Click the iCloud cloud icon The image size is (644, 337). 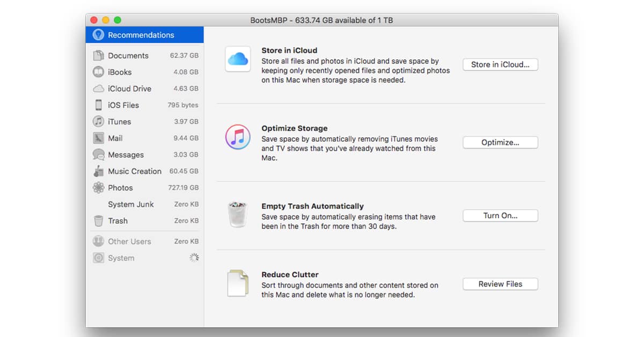(x=237, y=59)
